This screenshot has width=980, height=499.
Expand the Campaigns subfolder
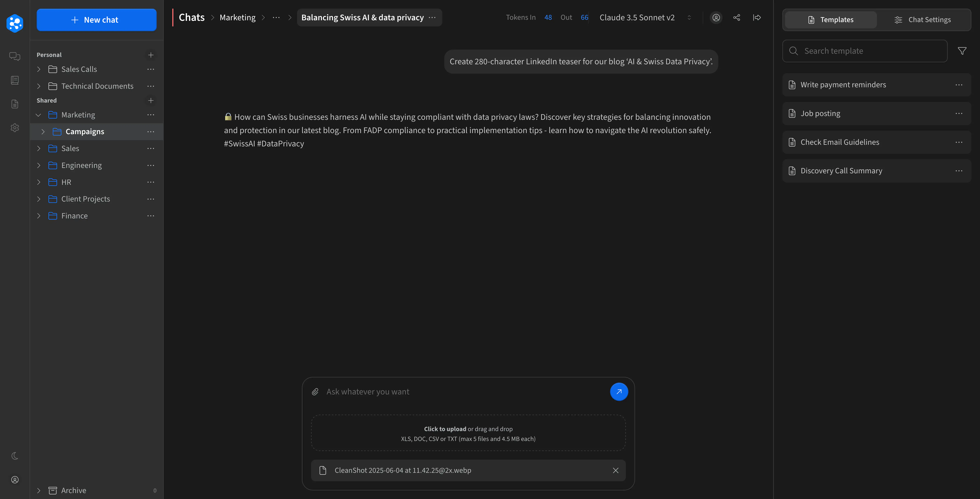[x=43, y=132]
